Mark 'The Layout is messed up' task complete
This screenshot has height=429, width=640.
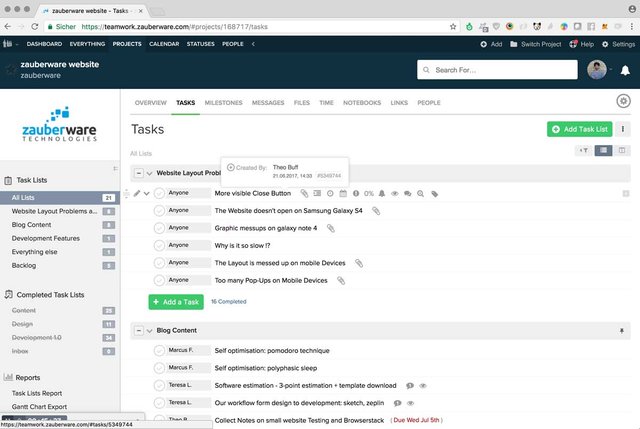click(159, 263)
